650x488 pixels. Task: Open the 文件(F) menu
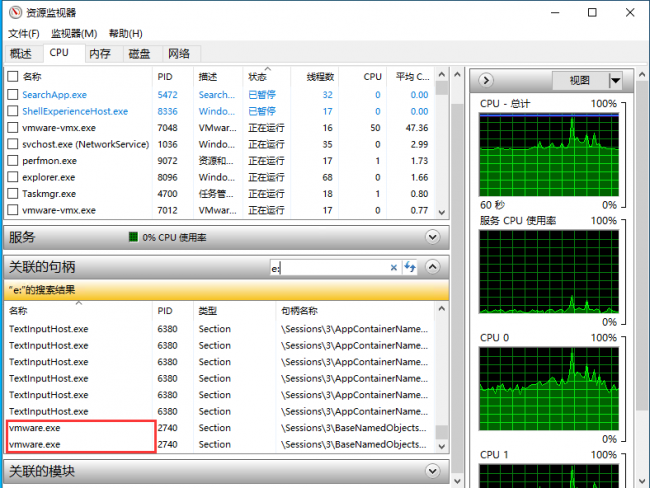(x=24, y=34)
